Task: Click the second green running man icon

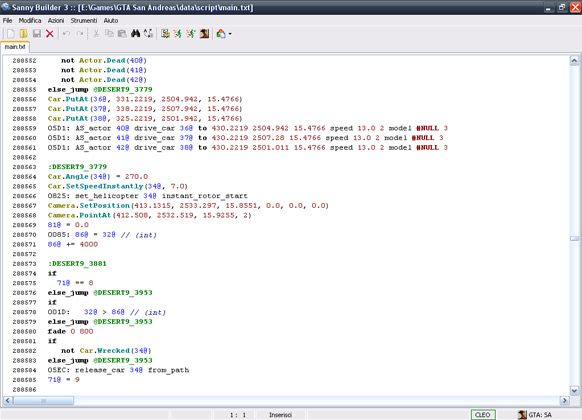Action: (191, 34)
